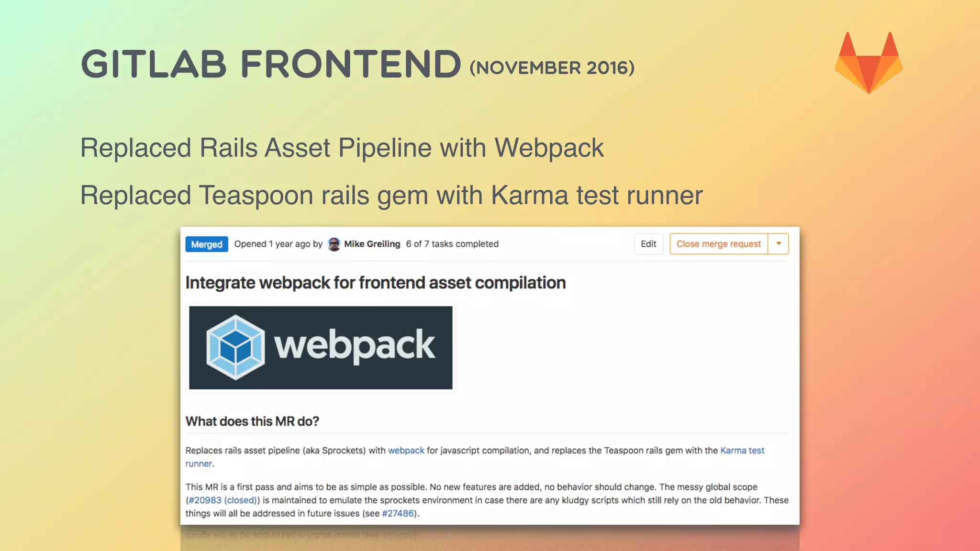
Task: Click the 'Opened 1 year ago' timestamp
Action: (x=272, y=244)
